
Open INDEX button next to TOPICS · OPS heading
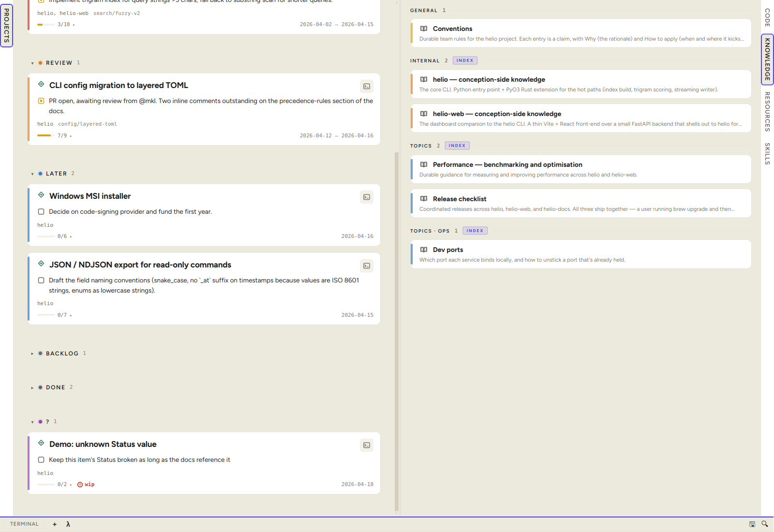[475, 231]
